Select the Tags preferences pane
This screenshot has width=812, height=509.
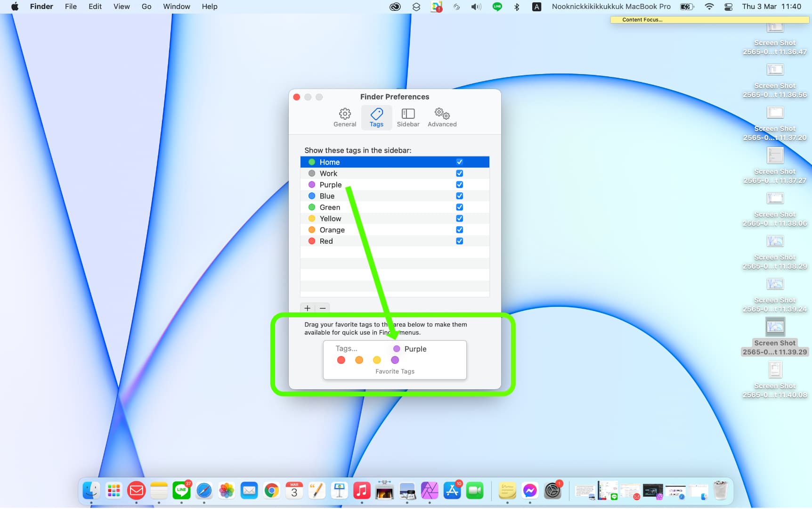click(x=376, y=117)
